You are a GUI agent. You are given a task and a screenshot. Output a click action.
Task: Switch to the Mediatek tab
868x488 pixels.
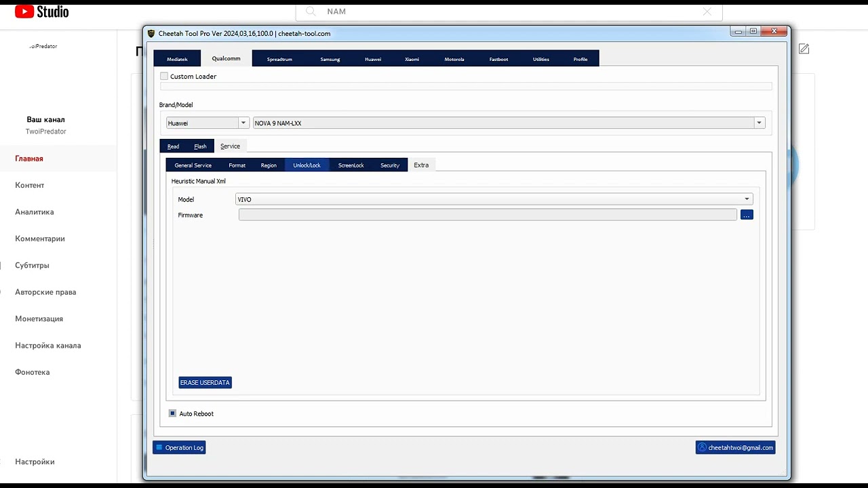pyautogui.click(x=177, y=59)
